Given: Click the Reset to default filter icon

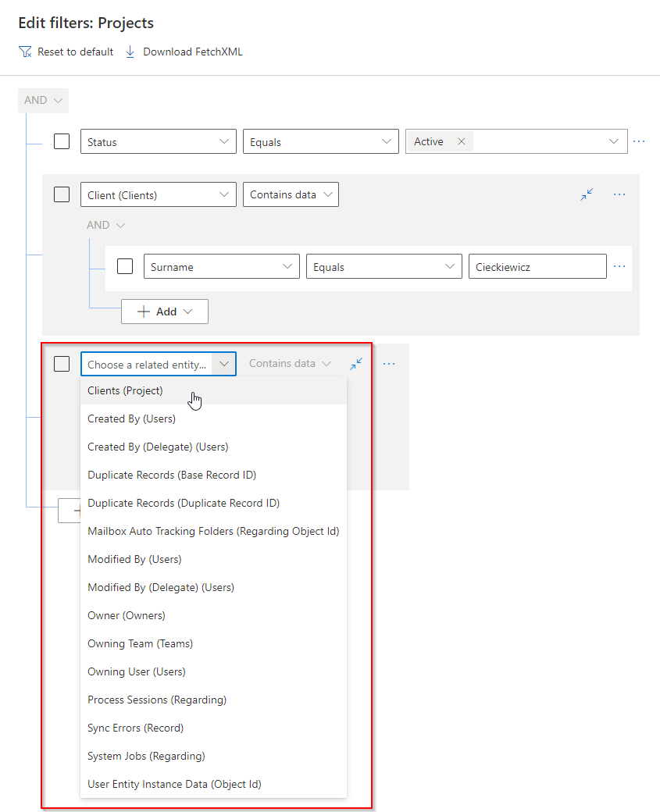Looking at the screenshot, I should coord(25,52).
